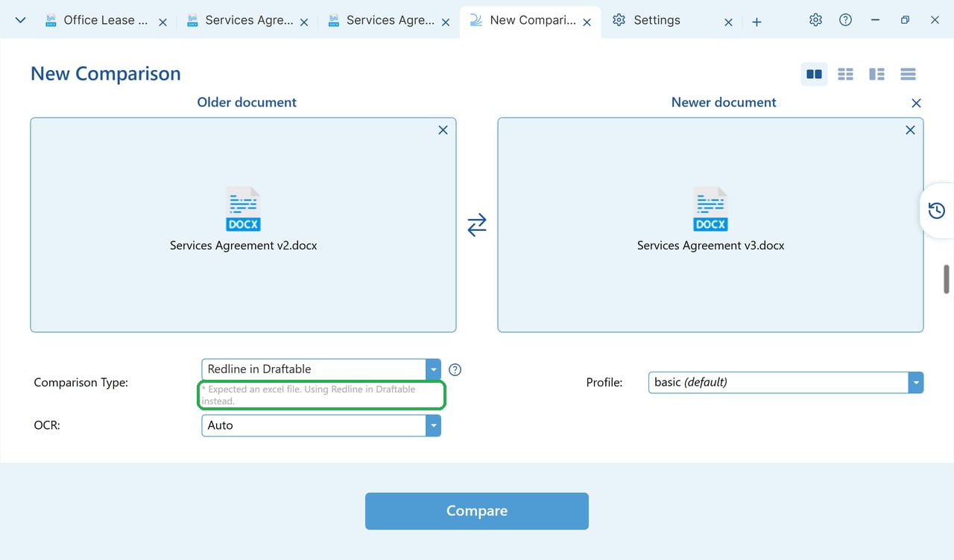Click the X beside the Newer document heading
The width and height of the screenshot is (954, 560).
pyautogui.click(x=917, y=104)
